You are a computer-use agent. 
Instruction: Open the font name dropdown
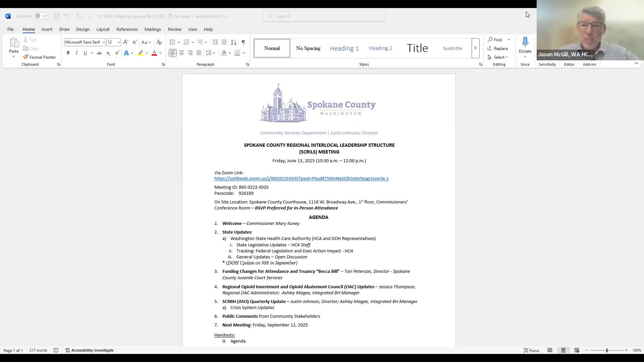point(104,42)
